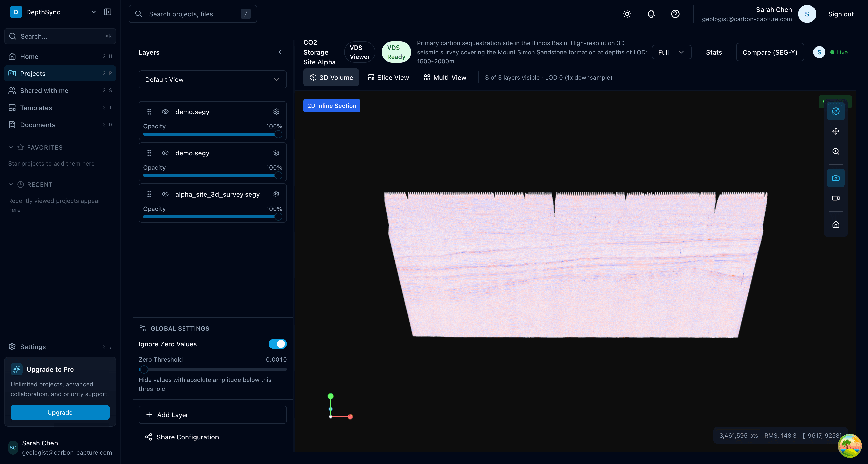Screen dimensions: 868x464
Task: Hide the alpha_site_3d_survey.segy layer
Action: (x=165, y=194)
